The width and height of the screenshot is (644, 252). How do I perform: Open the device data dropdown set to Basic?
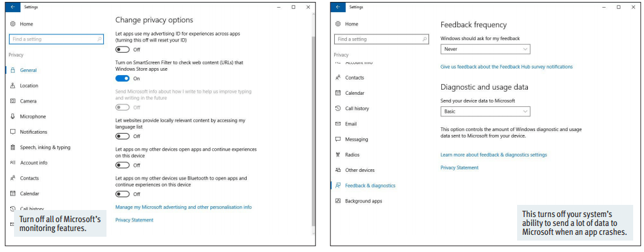click(x=485, y=111)
